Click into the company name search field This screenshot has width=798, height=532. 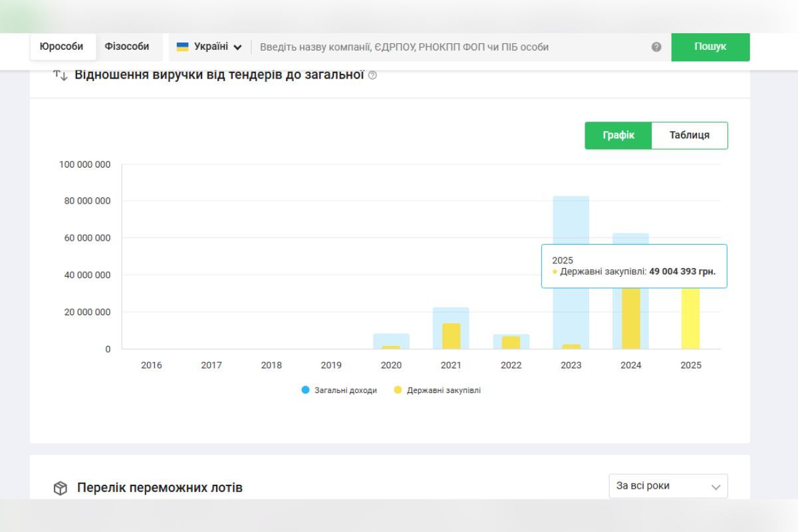point(452,47)
